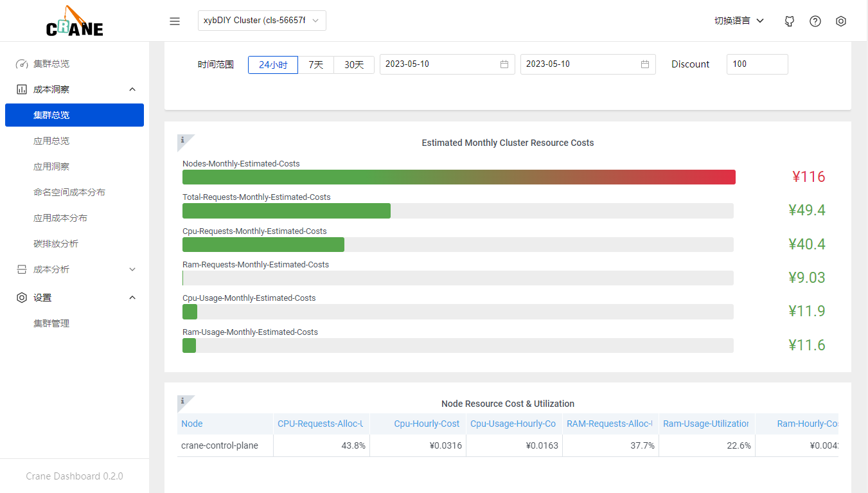This screenshot has width=868, height=493.
Task: Select the 24小时 time range
Action: pyautogui.click(x=273, y=64)
